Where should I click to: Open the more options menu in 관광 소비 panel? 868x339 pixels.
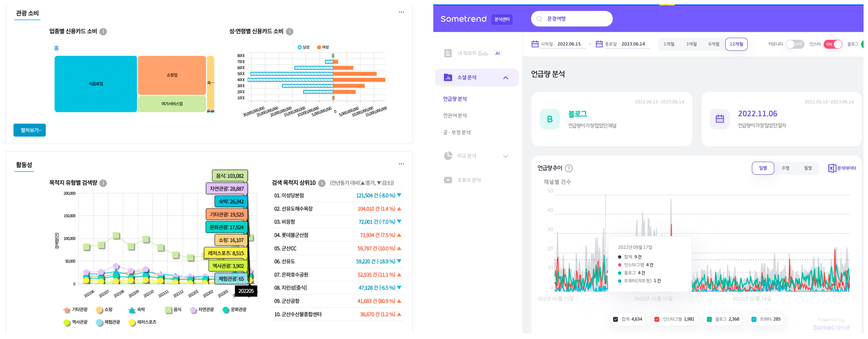(401, 12)
